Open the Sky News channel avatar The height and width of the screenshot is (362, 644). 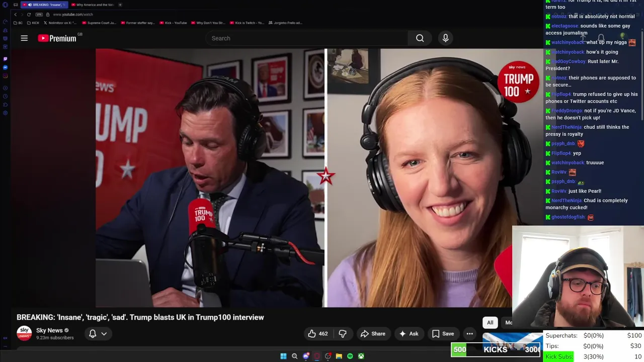[24, 333]
